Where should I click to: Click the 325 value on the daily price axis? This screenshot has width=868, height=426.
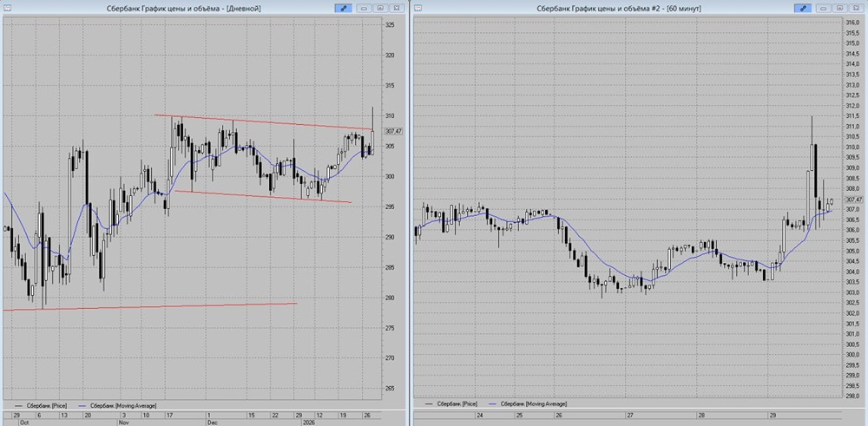point(391,25)
